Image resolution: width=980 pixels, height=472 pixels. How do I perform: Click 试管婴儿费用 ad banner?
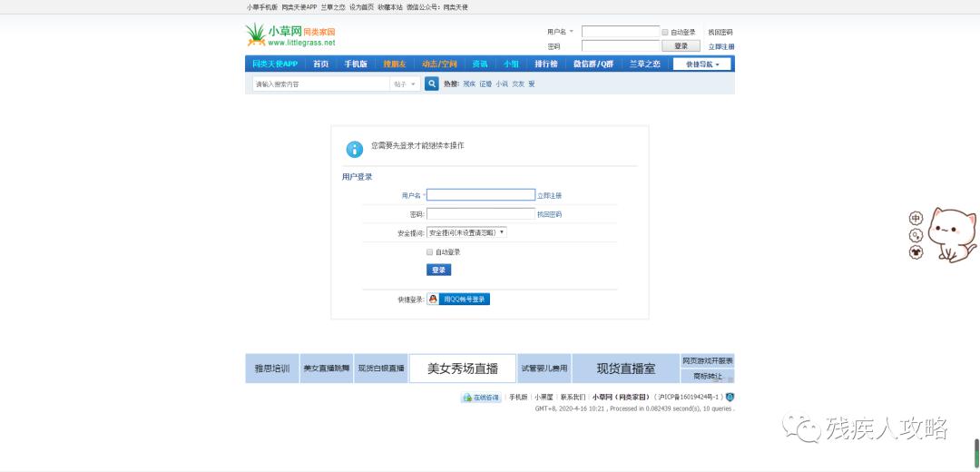(x=544, y=369)
